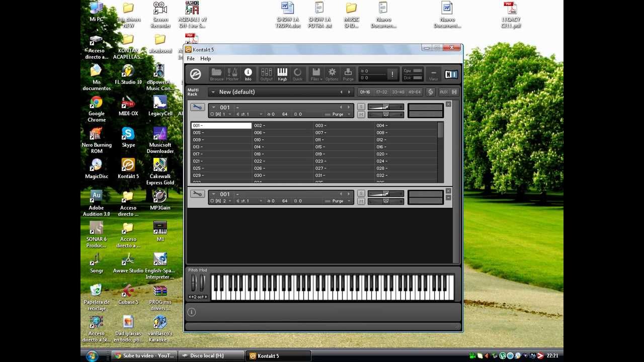The image size is (644, 362).
Task: Minimize all instrument headers icon
Action: click(454, 92)
